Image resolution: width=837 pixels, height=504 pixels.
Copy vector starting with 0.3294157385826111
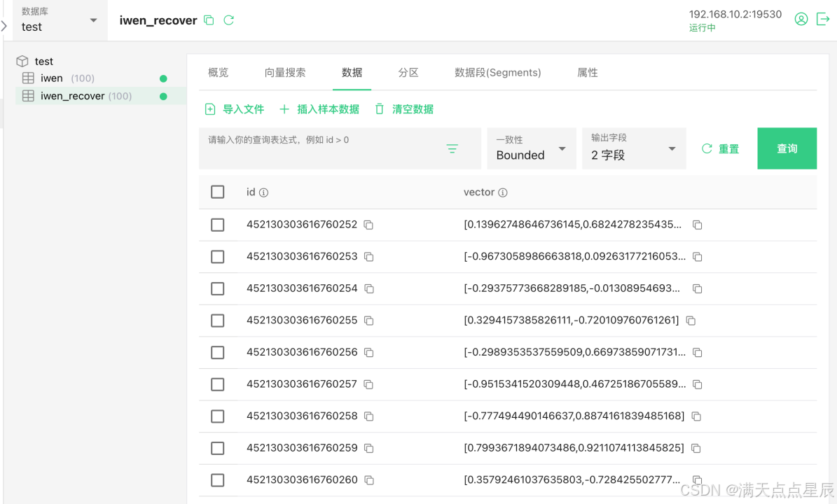pos(691,321)
